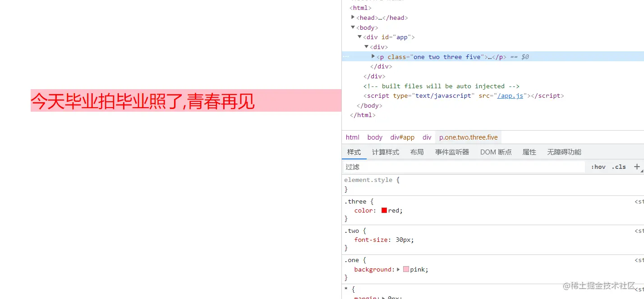Viewport: 644px width, 299px height.
Task: Open the 样式 tab
Action: pos(354,152)
